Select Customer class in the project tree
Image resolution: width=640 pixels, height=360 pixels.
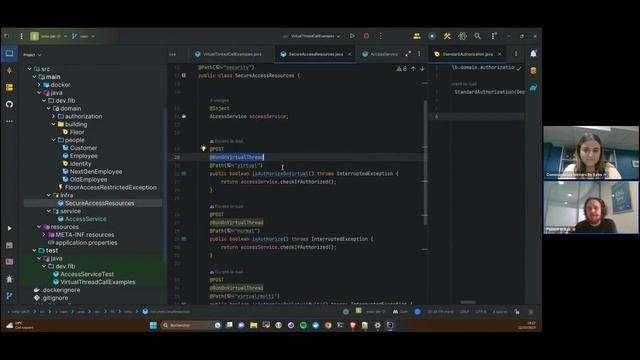(x=83, y=148)
